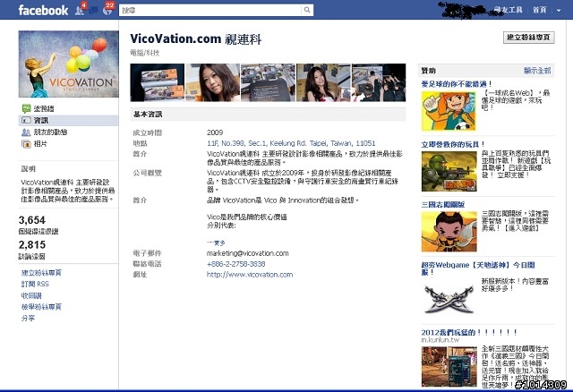The height and width of the screenshot is (392, 573).
Task: Click phone number +886-2-2758-3838
Action: click(x=236, y=264)
